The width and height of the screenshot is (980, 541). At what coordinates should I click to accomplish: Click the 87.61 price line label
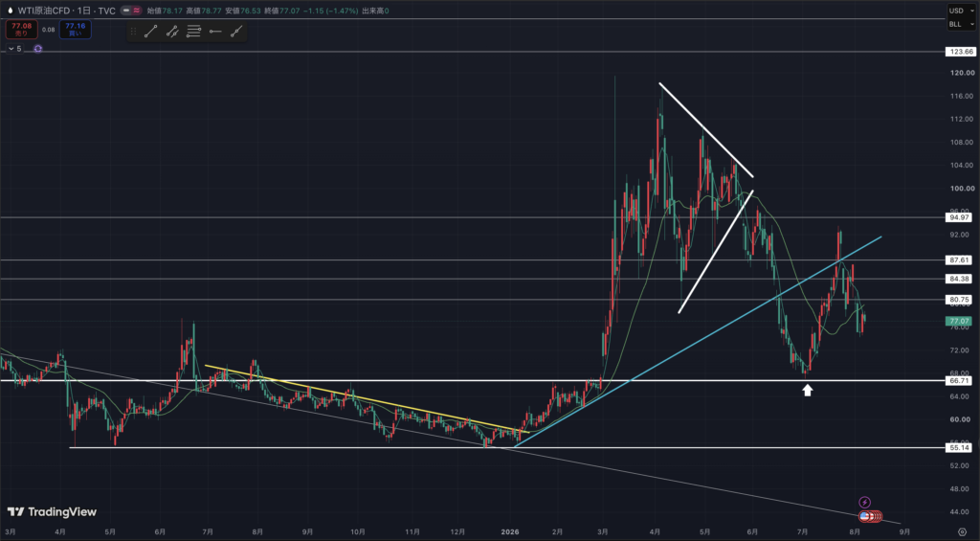959,260
